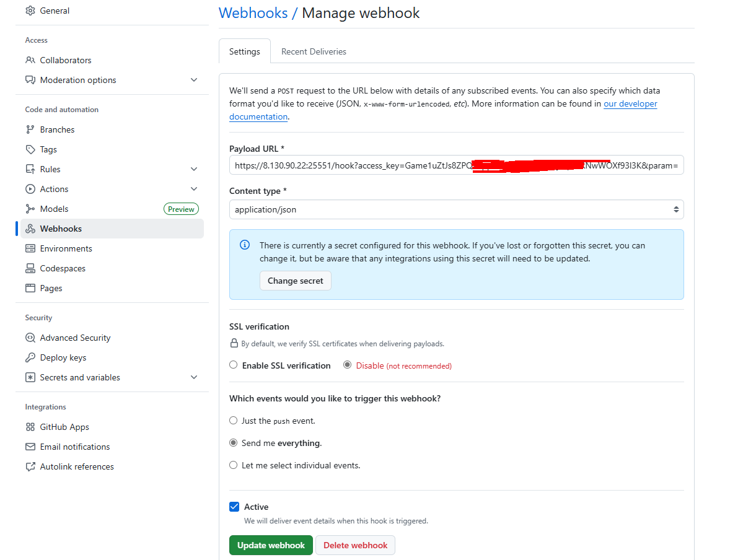This screenshot has height=560, width=756.
Task: Click the Models icon in sidebar
Action: [x=30, y=209]
